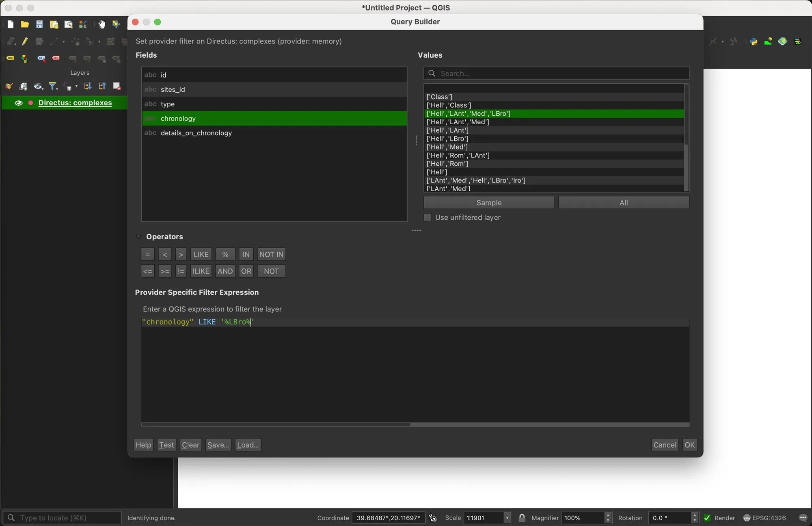Click the Values search box
Screen dimensions: 812x526
pyautogui.click(x=555, y=74)
